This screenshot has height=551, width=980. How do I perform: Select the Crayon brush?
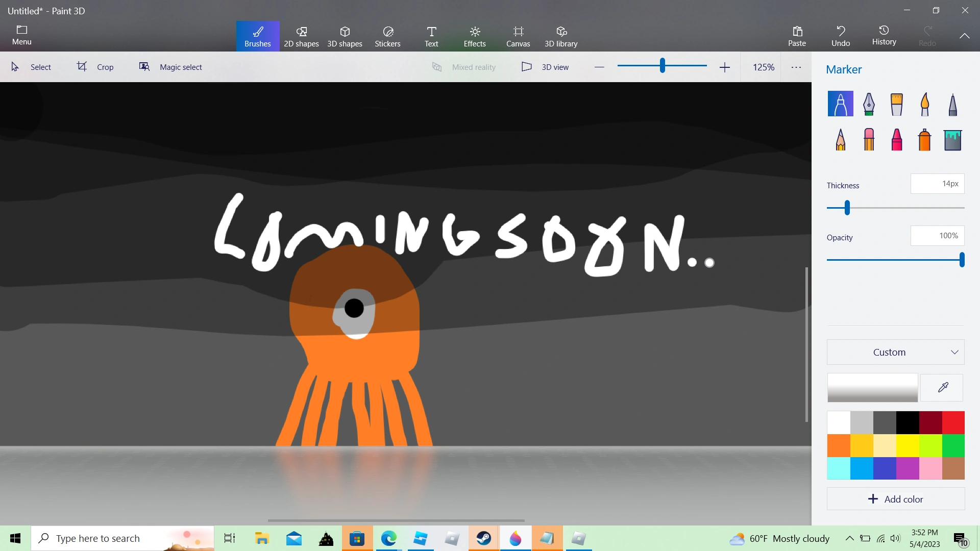[x=896, y=139]
